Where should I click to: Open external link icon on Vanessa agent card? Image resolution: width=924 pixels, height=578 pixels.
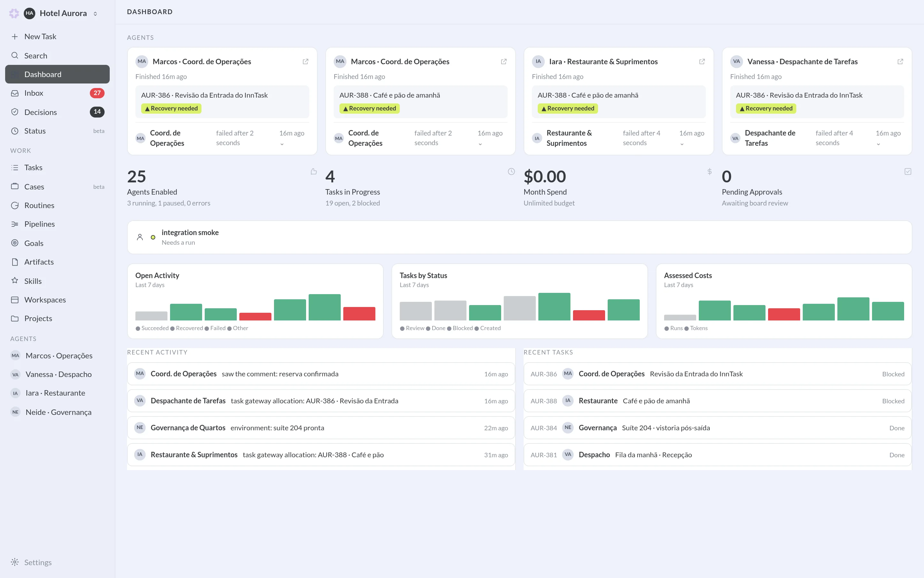[900, 62]
